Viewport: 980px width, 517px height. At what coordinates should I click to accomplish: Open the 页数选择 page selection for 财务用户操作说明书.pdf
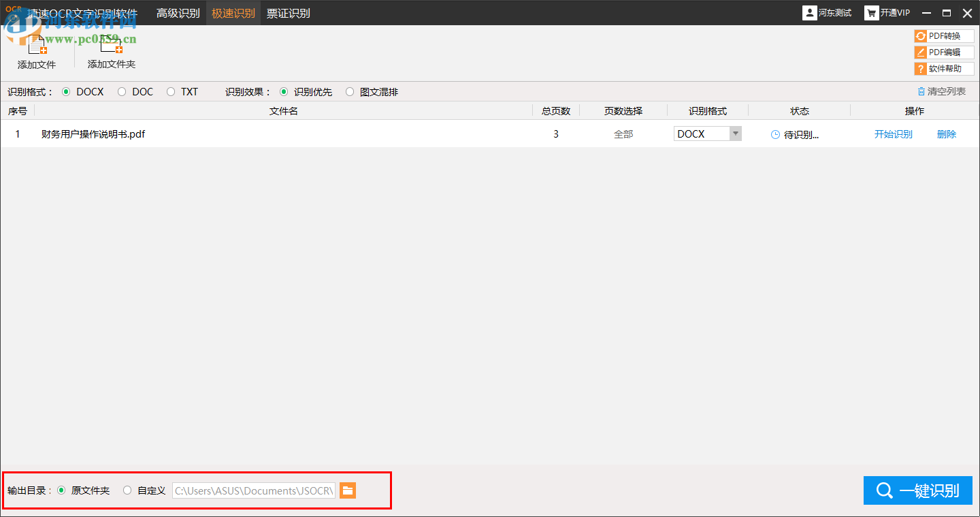[623, 134]
